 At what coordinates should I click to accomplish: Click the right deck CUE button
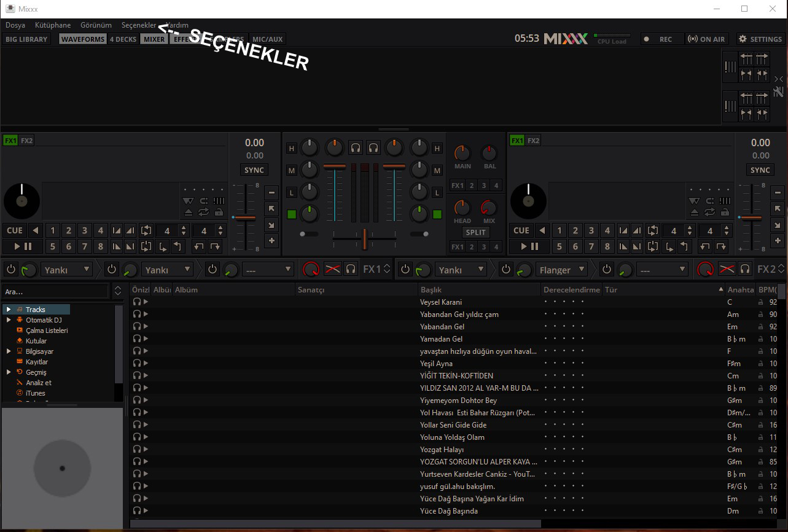(x=521, y=230)
